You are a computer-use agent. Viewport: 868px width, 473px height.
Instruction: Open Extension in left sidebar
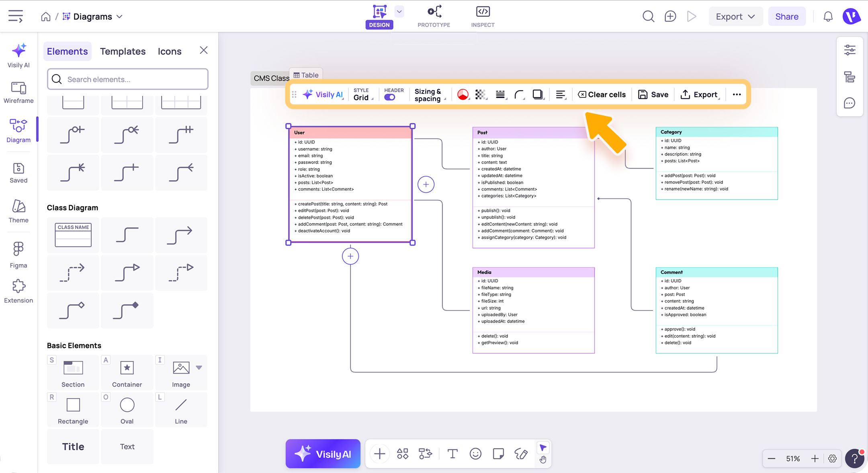pos(18,292)
